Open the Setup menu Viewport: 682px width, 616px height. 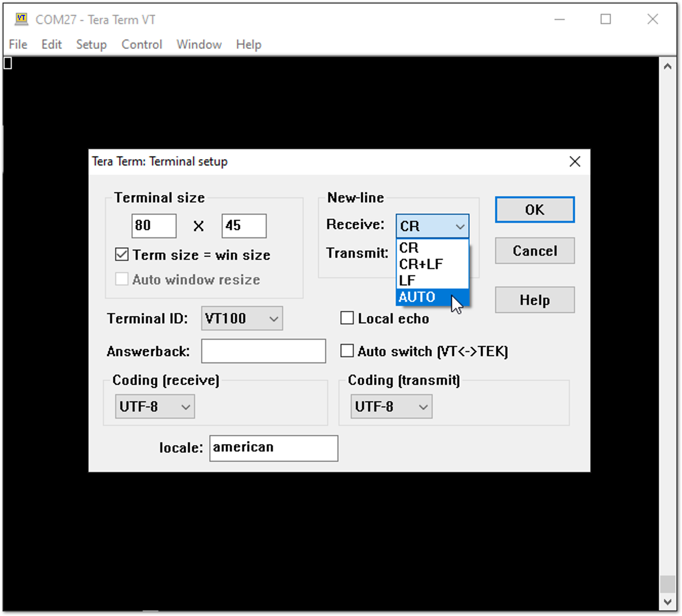(x=91, y=44)
